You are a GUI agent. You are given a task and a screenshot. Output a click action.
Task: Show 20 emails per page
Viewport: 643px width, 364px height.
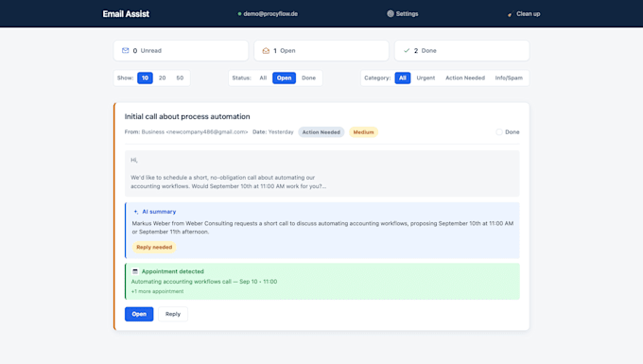point(163,78)
